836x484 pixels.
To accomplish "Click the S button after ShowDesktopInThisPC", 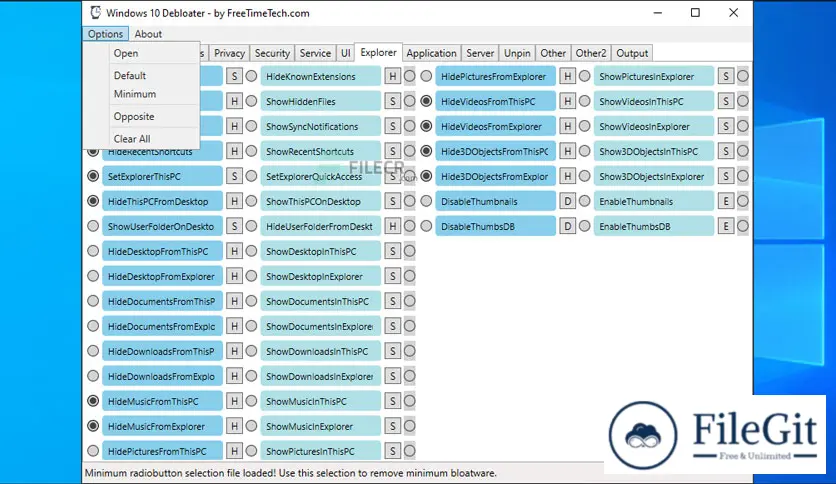I will tap(392, 251).
